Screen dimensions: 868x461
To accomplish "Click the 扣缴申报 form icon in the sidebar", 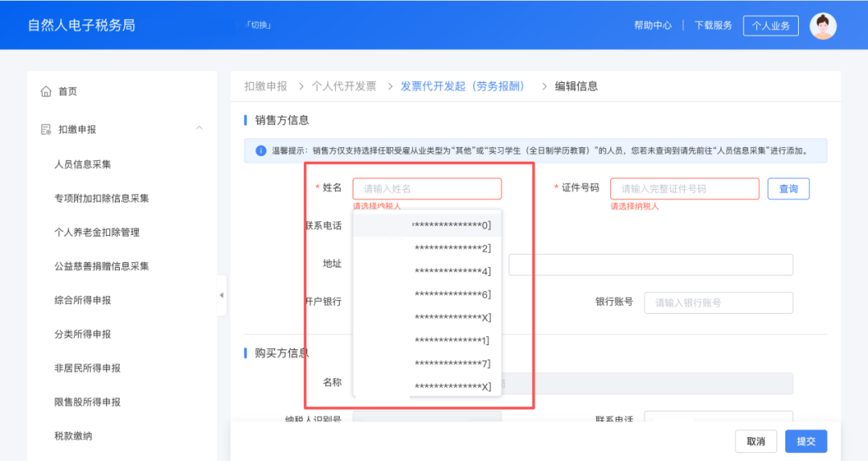I will point(46,130).
